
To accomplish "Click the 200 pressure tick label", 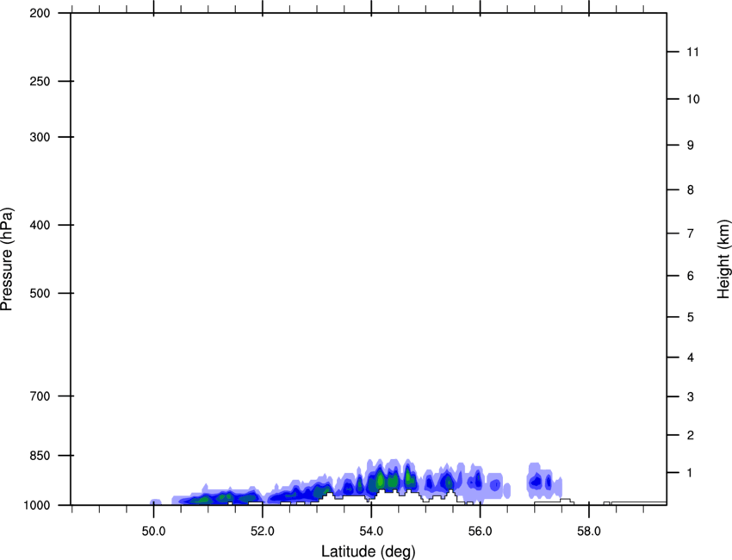I will [40, 14].
